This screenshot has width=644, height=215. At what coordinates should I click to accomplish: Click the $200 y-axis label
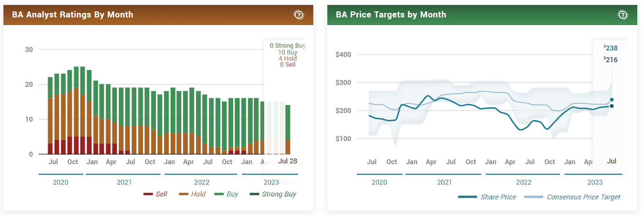click(343, 111)
